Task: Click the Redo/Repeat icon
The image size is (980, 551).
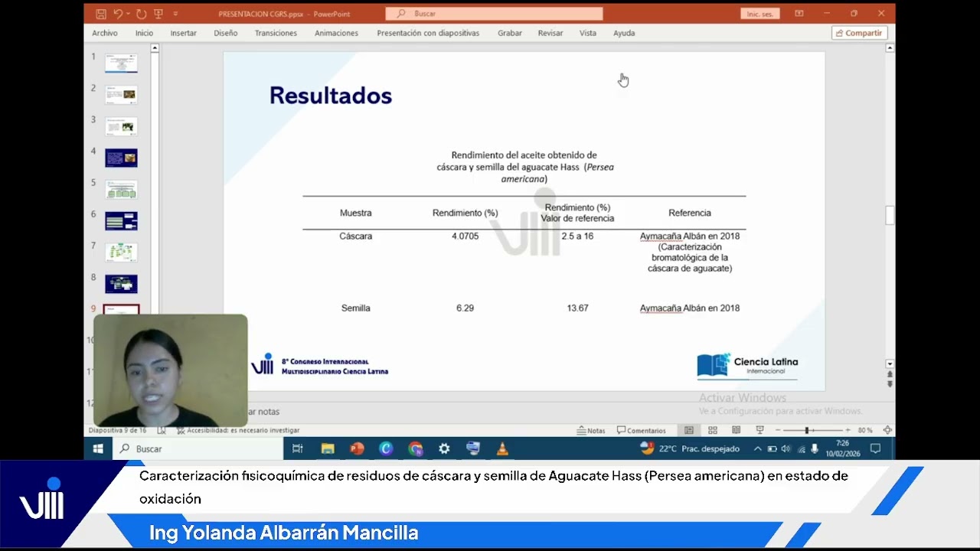Action: [x=142, y=14]
